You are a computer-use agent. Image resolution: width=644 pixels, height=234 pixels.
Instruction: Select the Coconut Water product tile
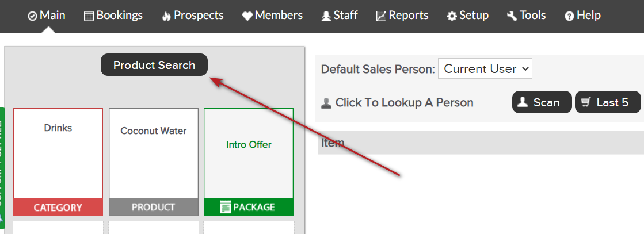154,162
